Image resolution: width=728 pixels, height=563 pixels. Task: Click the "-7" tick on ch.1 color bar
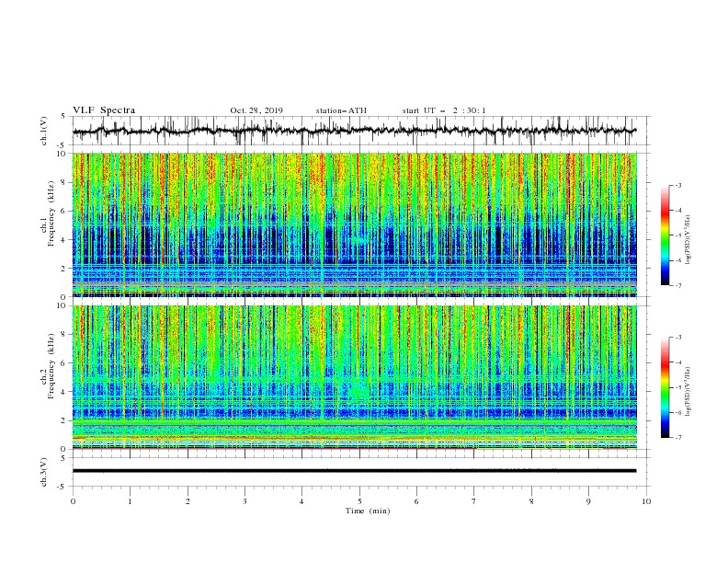coord(678,285)
